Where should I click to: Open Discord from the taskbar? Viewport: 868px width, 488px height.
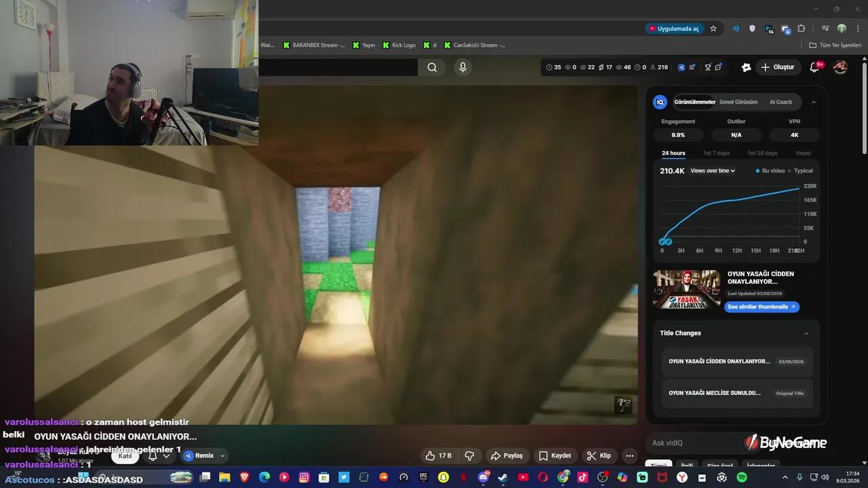[483, 477]
